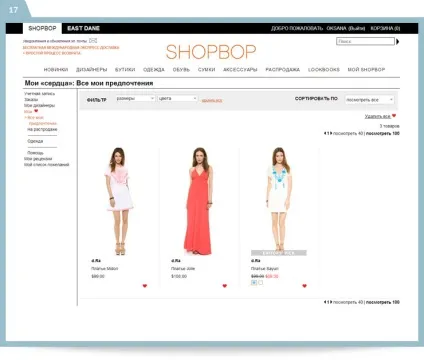Viewport: 424px width, 360px height.
Task: Open the размеры filter dropdown
Action: (135, 99)
